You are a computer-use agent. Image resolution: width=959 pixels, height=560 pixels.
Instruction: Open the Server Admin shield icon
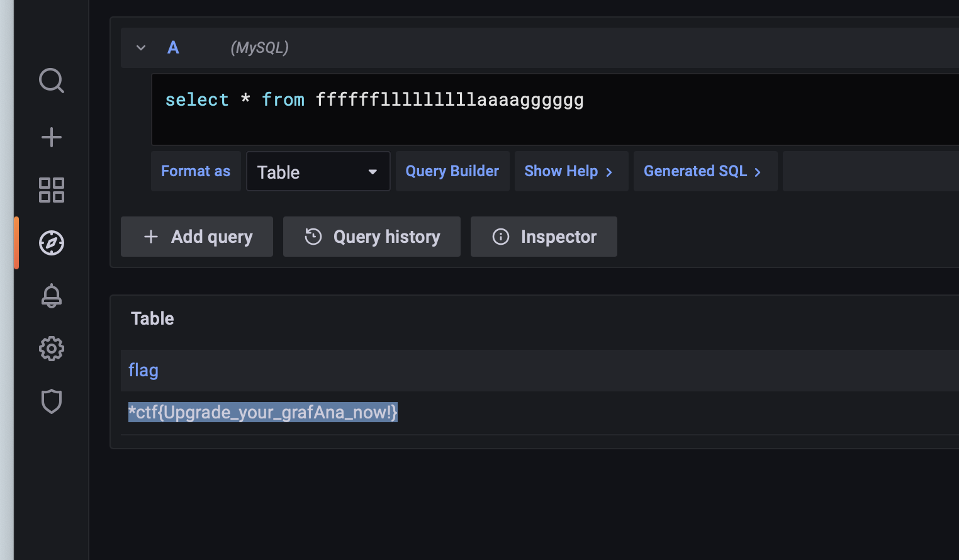[x=52, y=401]
